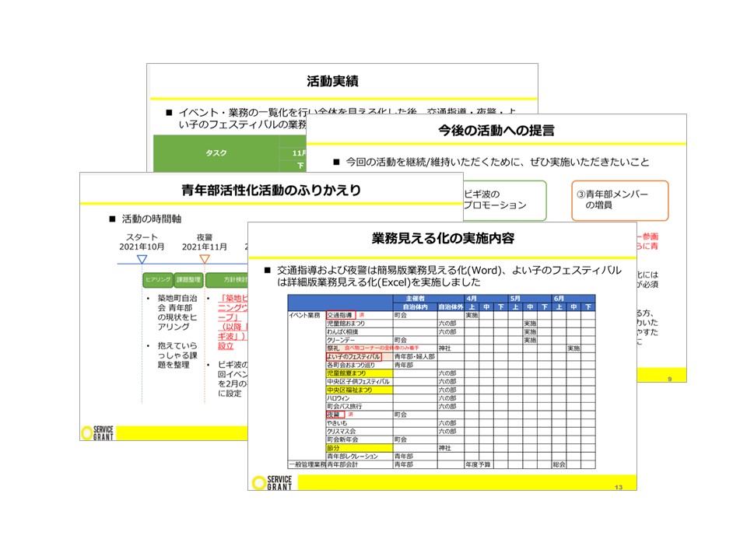Select the blue triangle marker for 2021年10月
Image resolution: width=747 pixels, height=560 pixels.
point(142,259)
